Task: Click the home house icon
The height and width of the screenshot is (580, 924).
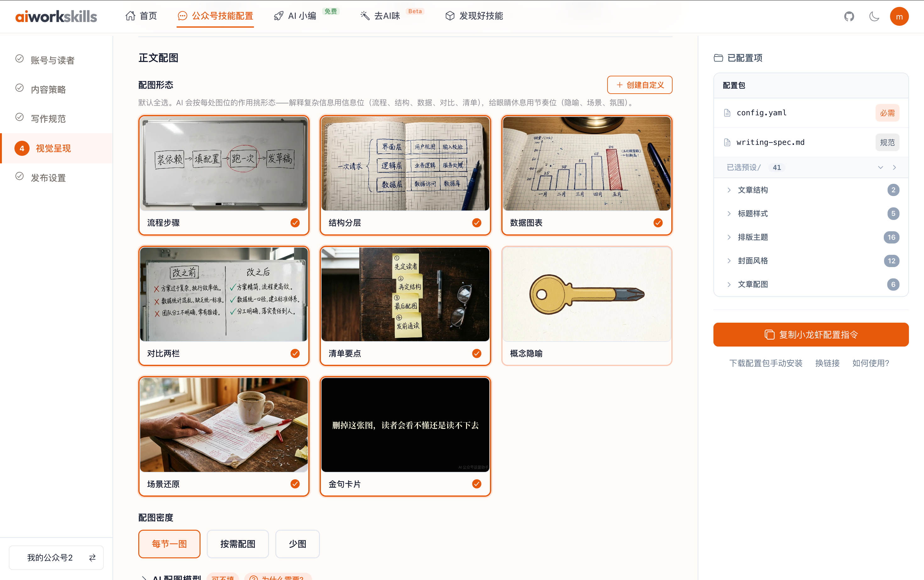Action: [x=130, y=16]
